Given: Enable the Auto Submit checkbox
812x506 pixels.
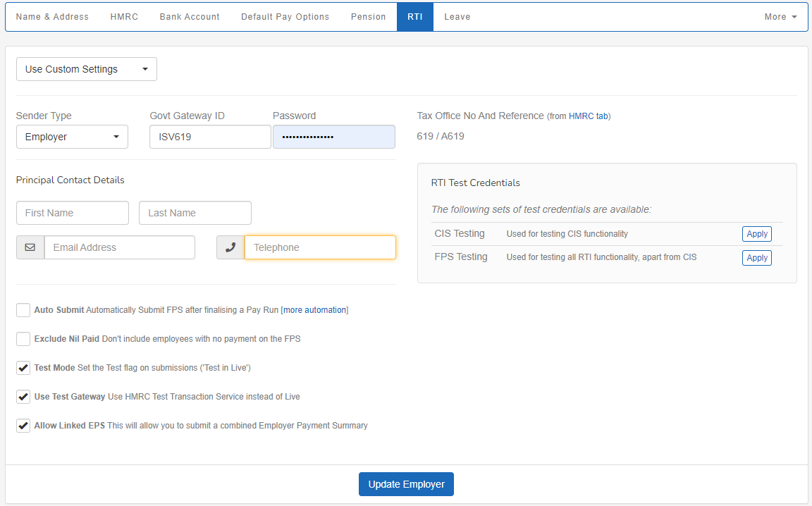Looking at the screenshot, I should (x=23, y=310).
